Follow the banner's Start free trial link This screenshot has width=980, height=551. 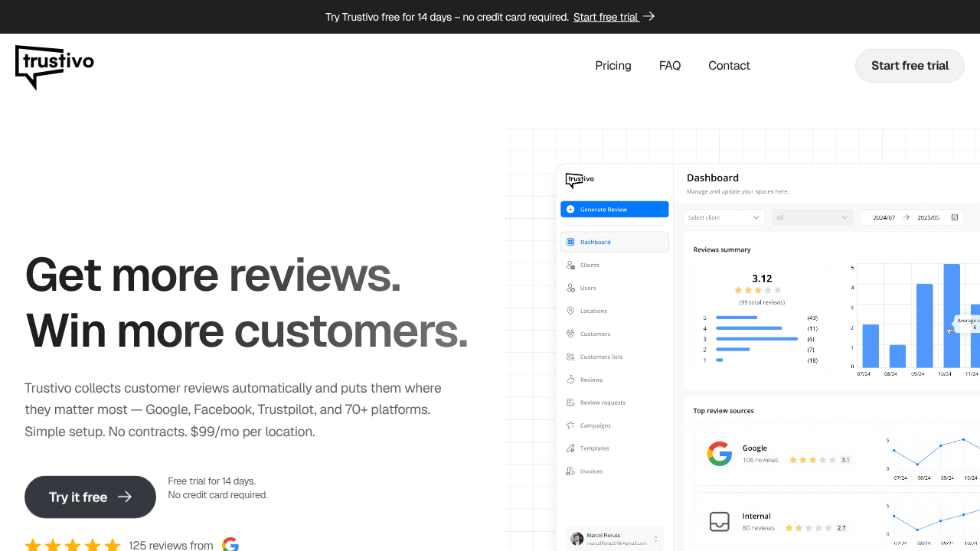606,17
